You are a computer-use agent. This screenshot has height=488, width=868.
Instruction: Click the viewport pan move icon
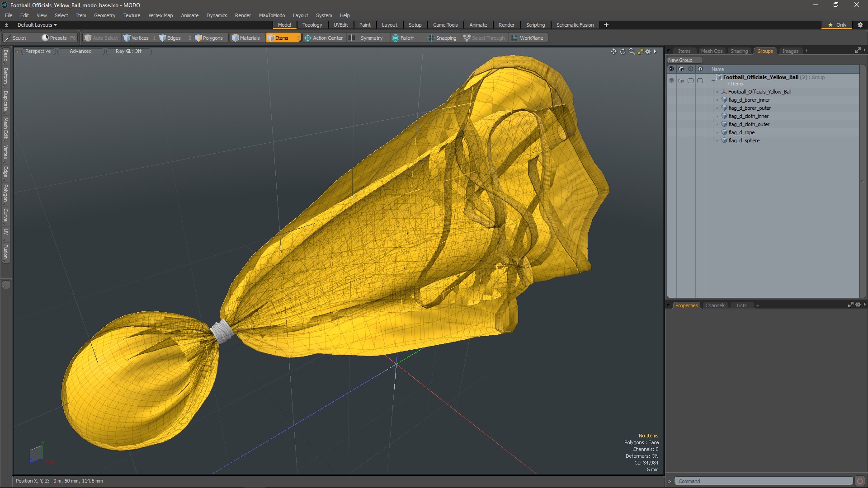(x=613, y=52)
